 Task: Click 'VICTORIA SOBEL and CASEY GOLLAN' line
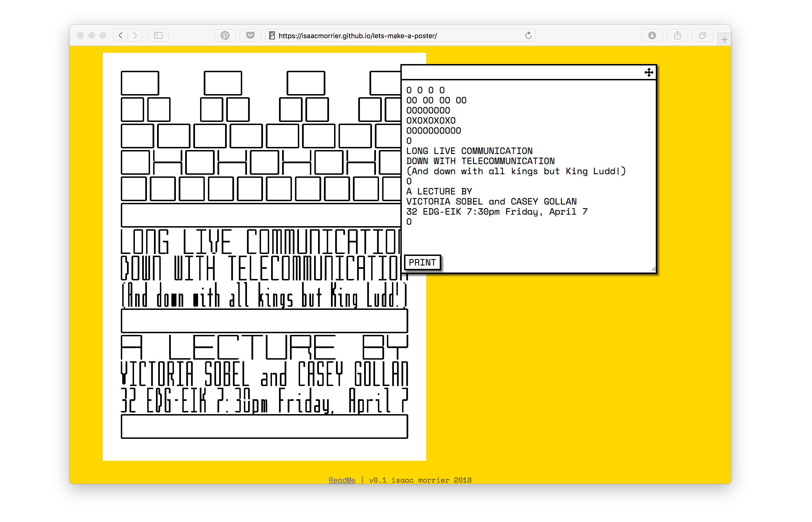coord(491,202)
